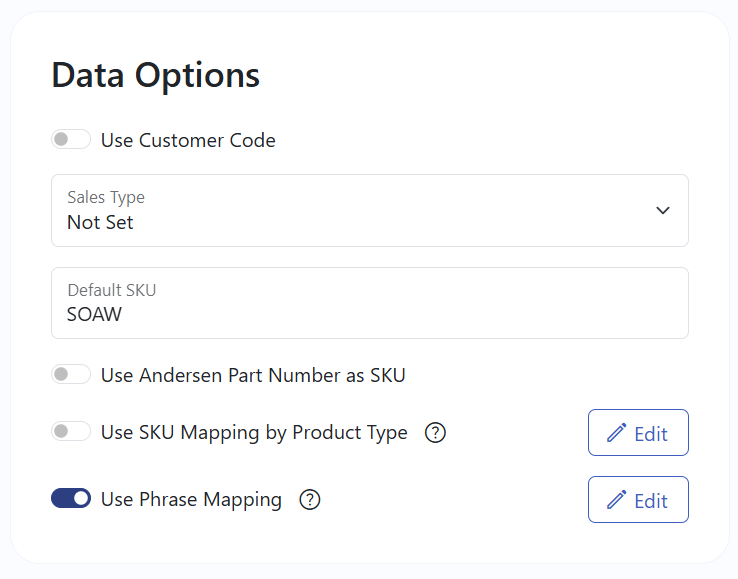
Task: Click the help icon beside SKU Mapping by Product Type
Action: click(435, 433)
